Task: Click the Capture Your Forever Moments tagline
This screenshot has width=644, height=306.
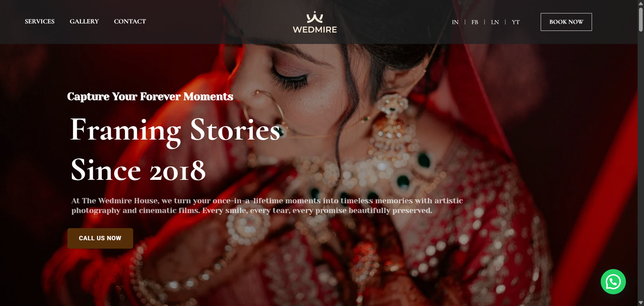Action: 150,97
